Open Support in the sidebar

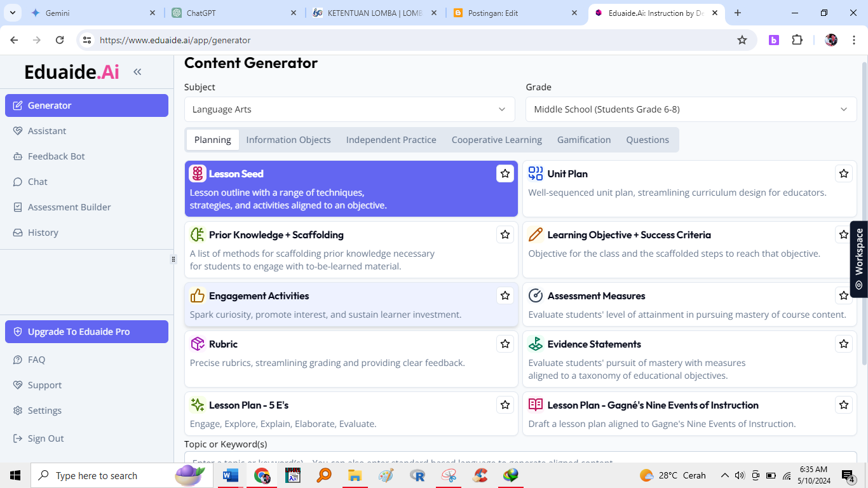86,385
